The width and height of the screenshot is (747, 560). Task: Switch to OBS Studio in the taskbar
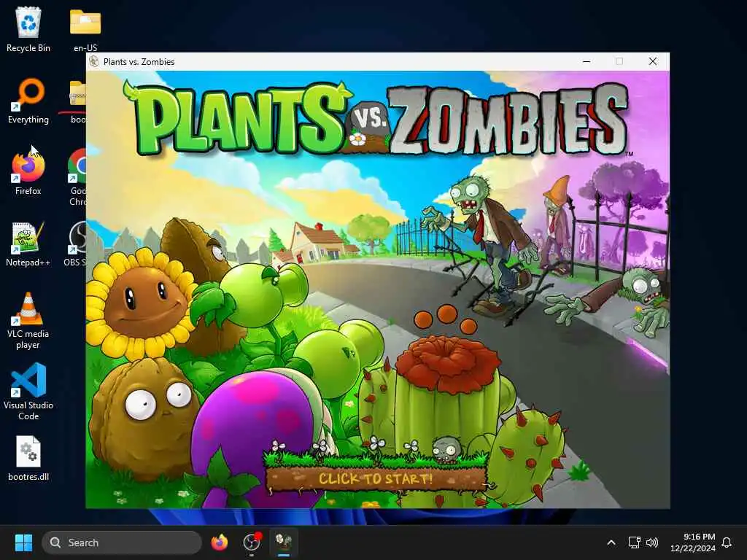[x=252, y=542]
